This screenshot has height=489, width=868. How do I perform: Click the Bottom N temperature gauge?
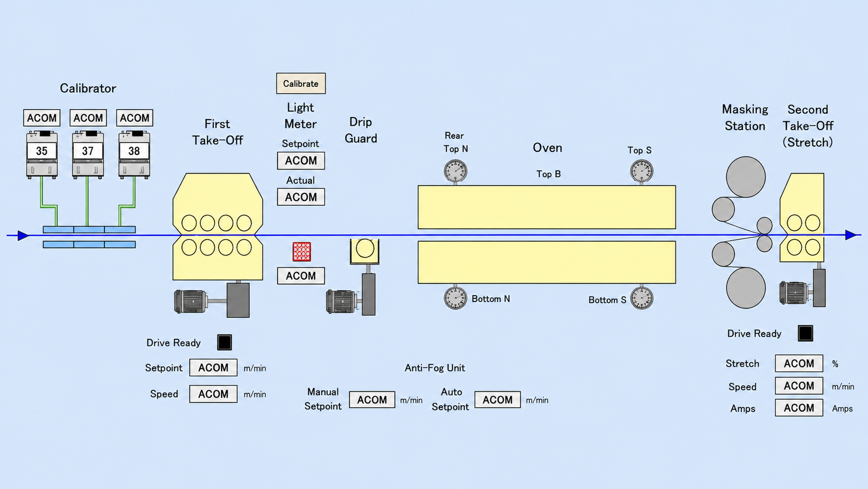[x=455, y=298]
